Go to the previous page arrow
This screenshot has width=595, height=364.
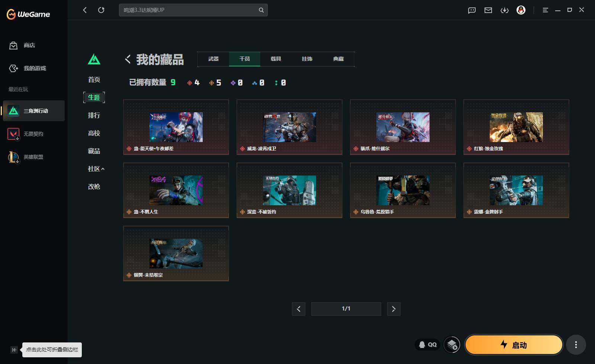pos(299,309)
